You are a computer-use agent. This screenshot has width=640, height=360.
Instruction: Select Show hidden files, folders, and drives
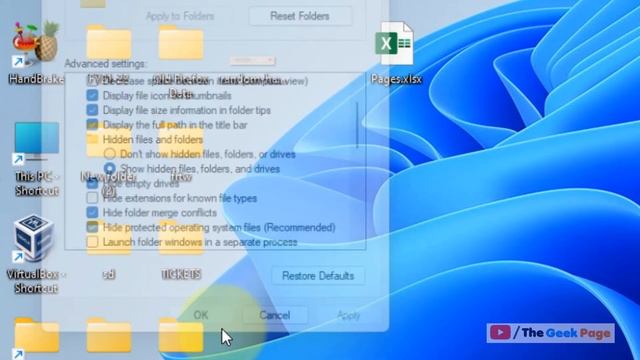point(109,169)
